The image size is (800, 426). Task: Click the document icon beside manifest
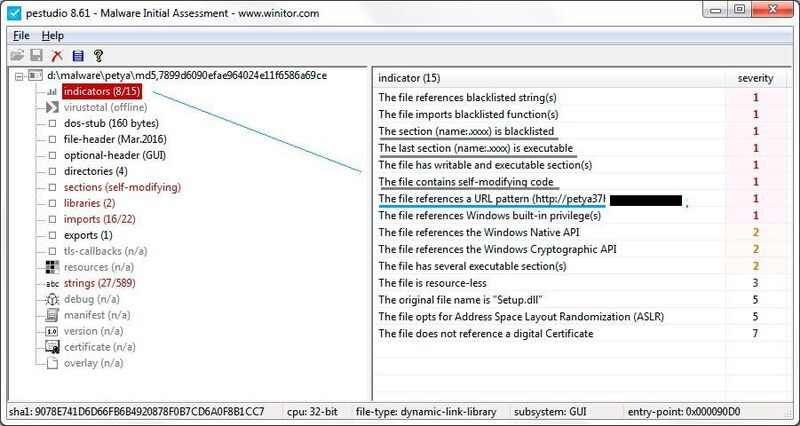[x=52, y=315]
